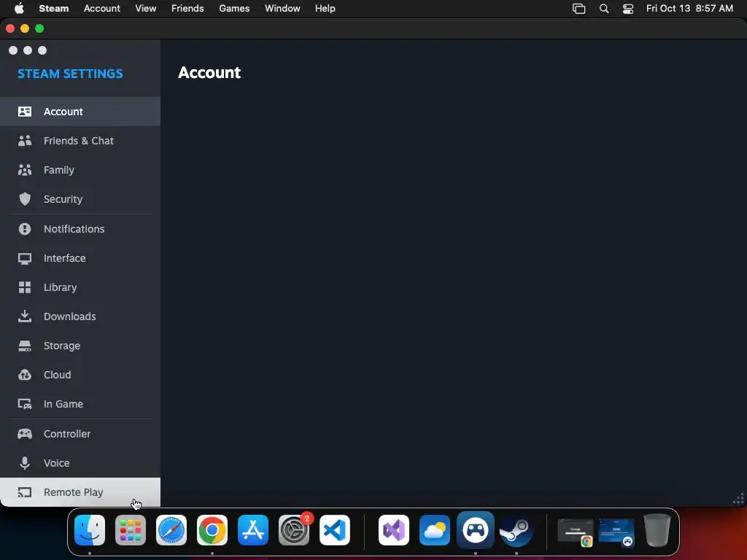Switch to In Game settings
The height and width of the screenshot is (560, 747).
click(80, 404)
